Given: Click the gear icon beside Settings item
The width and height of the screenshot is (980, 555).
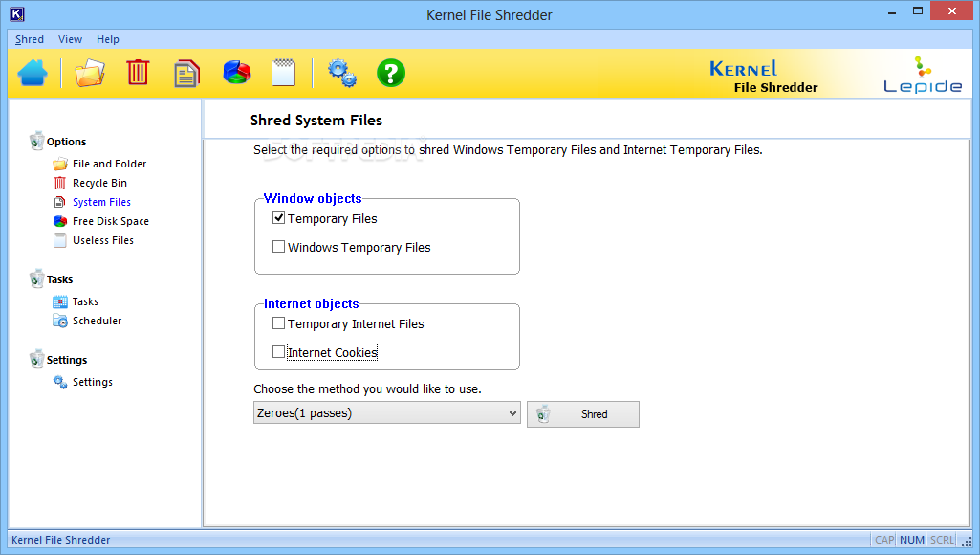Looking at the screenshot, I should pos(60,382).
